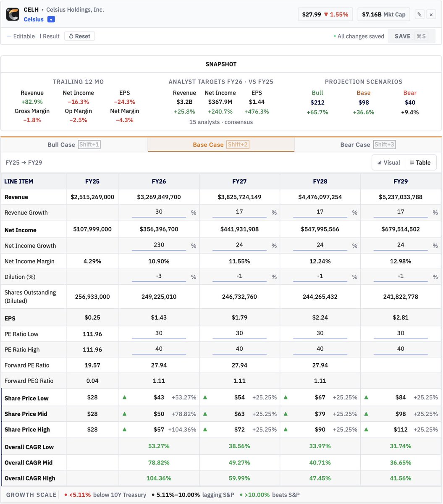Image resolution: width=443 pixels, height=504 pixels.
Task: Click the SNAPSHOT section heading
Action: point(221,64)
